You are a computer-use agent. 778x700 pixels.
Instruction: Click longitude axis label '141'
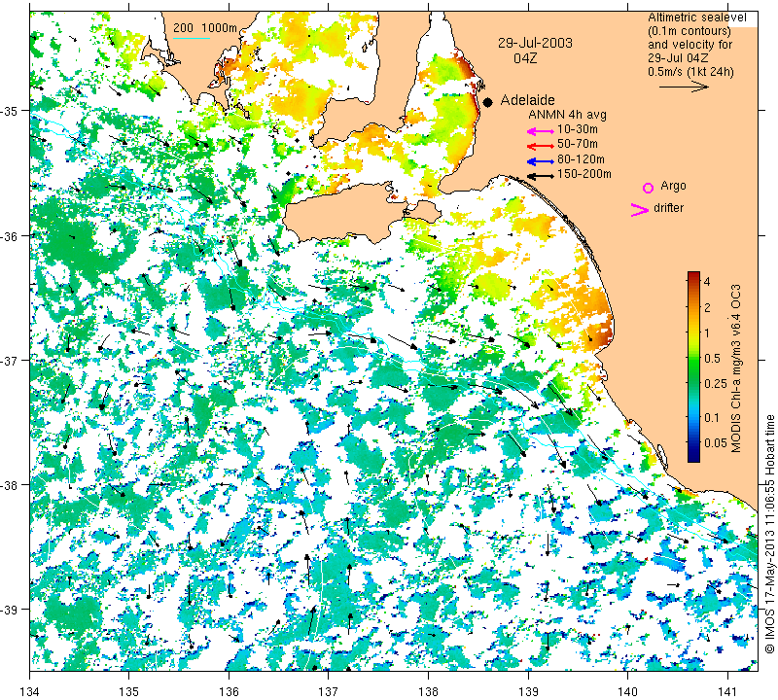(727, 691)
